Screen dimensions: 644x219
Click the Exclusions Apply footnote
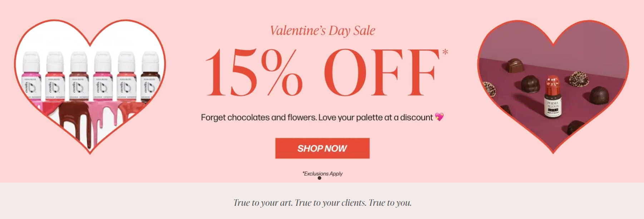[322, 174]
